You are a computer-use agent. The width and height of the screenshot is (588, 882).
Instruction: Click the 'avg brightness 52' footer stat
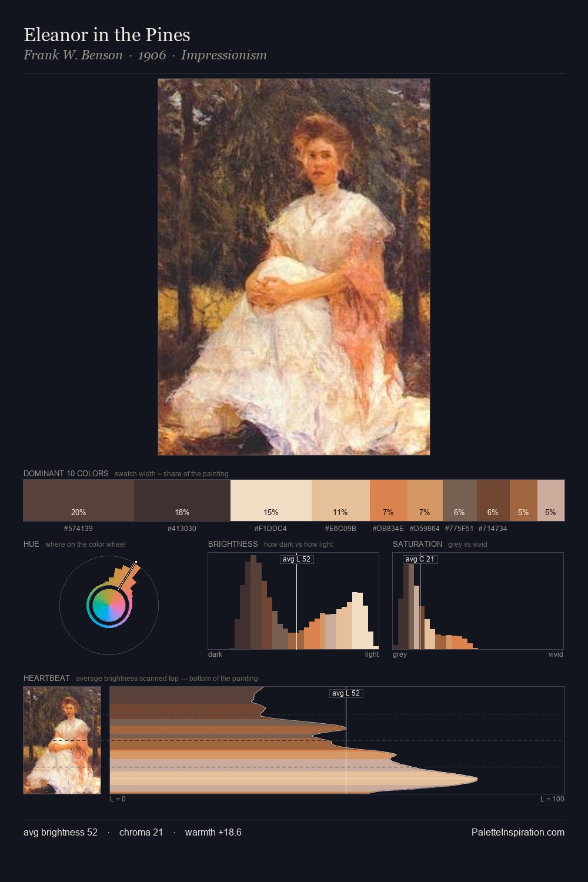61,832
